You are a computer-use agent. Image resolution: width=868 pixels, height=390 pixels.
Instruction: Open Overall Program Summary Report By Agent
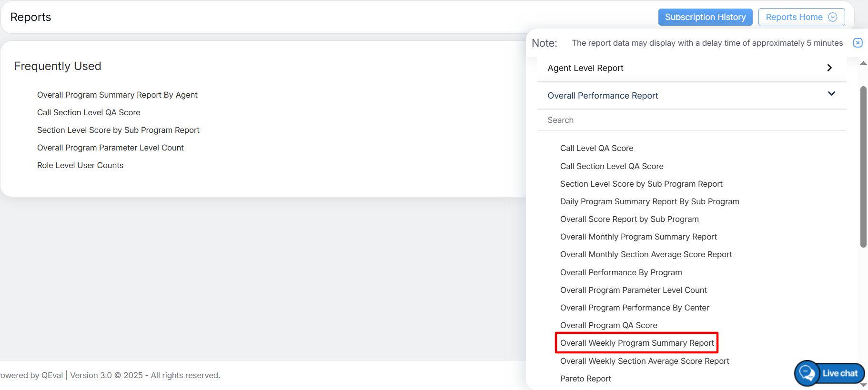coord(117,95)
